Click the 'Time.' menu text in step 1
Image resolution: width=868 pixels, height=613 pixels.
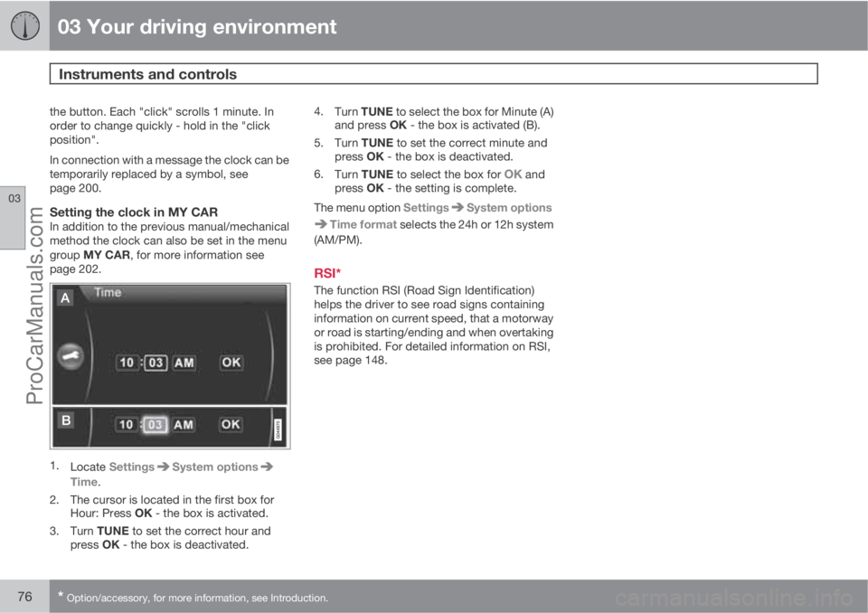85,482
